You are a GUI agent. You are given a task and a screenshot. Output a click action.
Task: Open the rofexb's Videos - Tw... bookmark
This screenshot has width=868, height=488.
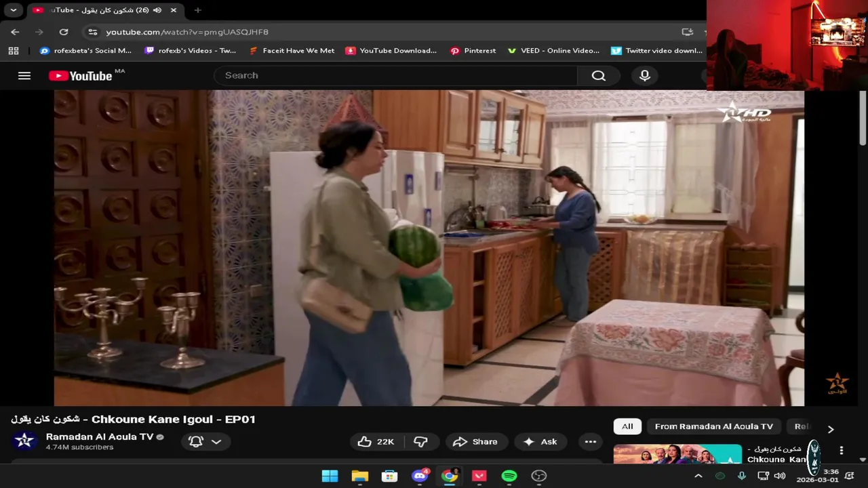click(191, 51)
